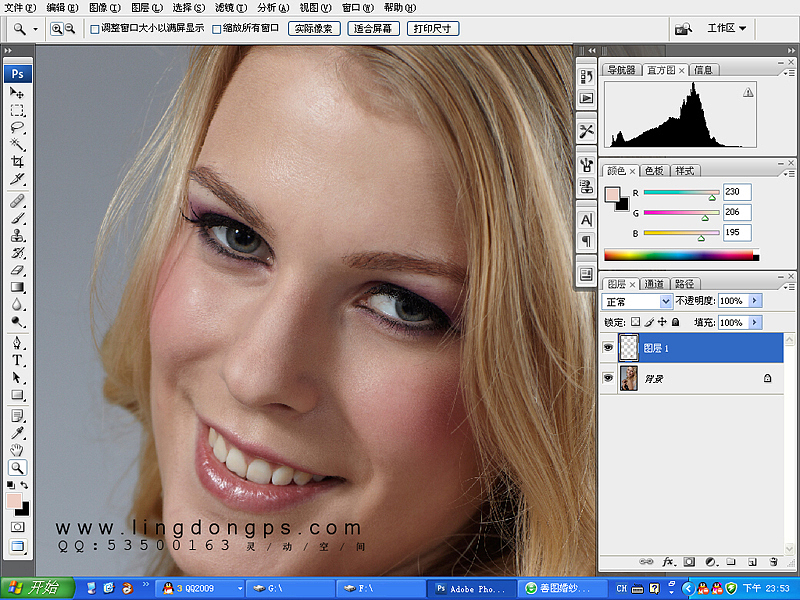The image size is (800, 600).
Task: Enable zoom all windows checkbox
Action: pyautogui.click(x=216, y=29)
